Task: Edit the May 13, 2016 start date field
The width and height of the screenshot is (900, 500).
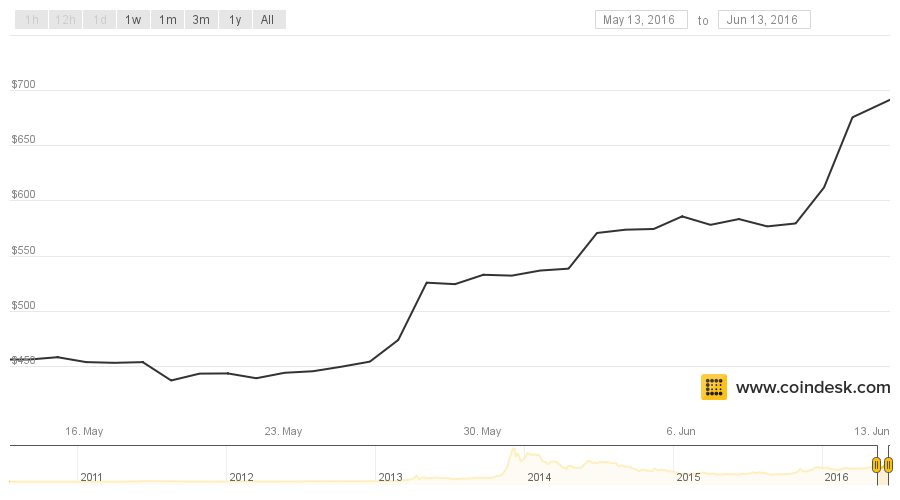Action: pyautogui.click(x=641, y=20)
